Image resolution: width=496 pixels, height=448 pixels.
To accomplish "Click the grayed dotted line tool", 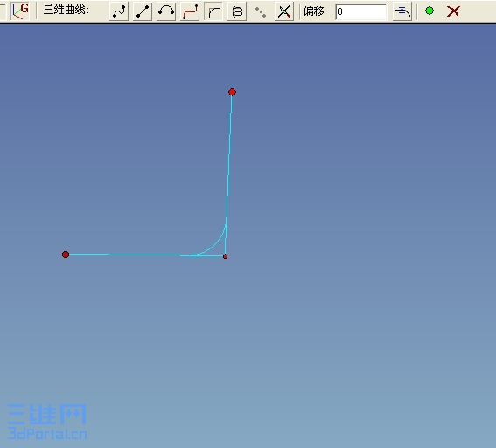I will (261, 11).
